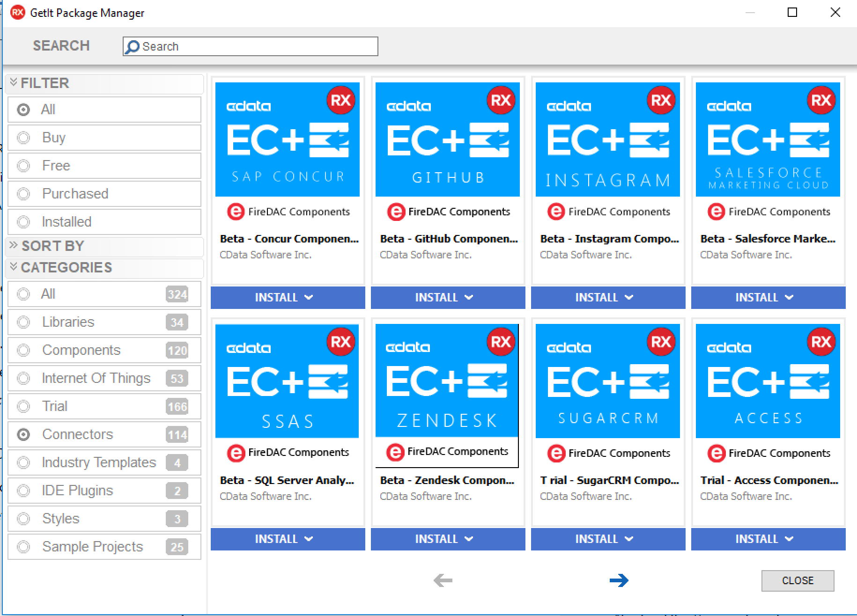Select the IDE Plugins category
857x616 pixels.
pyautogui.click(x=104, y=491)
